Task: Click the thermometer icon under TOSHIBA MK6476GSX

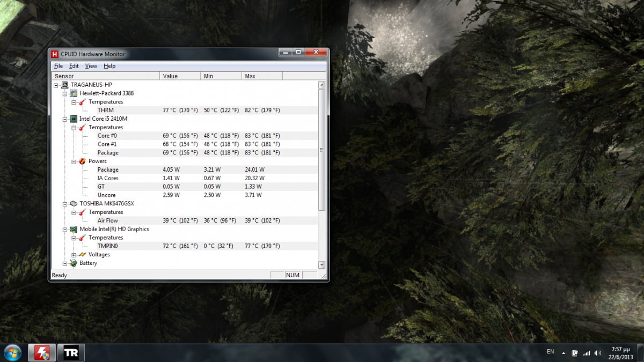Action: [82, 212]
